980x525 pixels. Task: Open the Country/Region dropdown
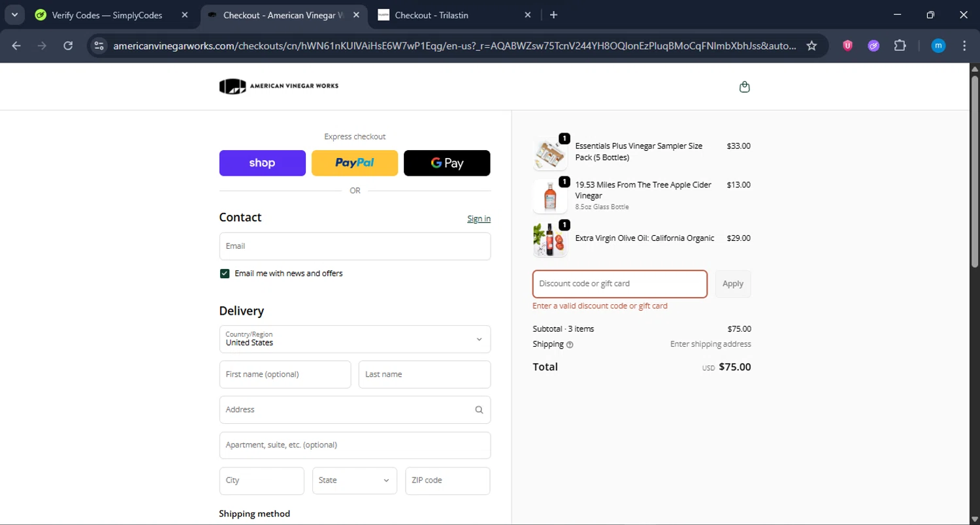(x=355, y=339)
